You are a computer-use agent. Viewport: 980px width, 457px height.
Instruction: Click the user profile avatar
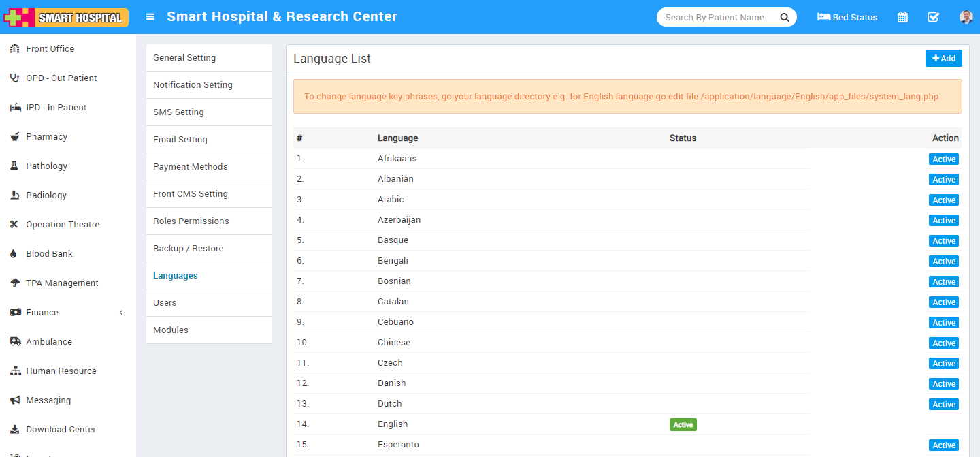(966, 17)
